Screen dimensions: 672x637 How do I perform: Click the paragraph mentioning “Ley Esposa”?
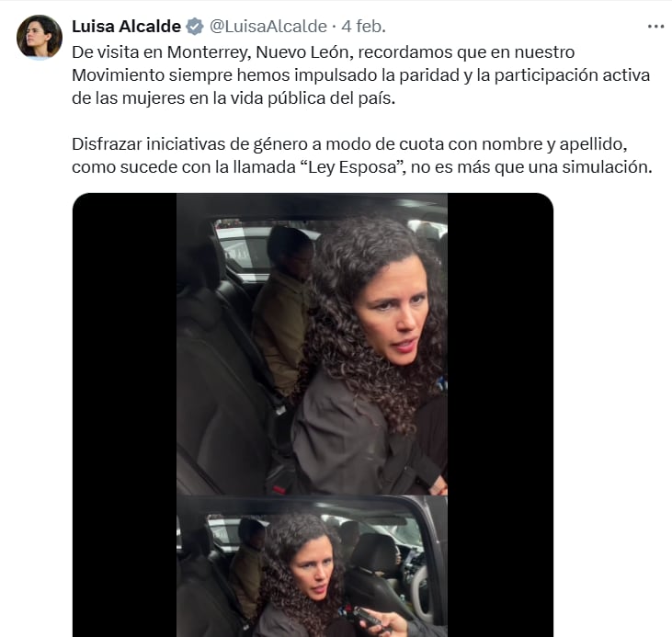361,155
